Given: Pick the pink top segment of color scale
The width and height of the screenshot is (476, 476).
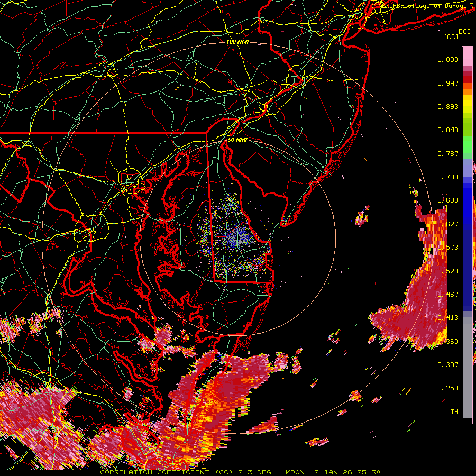Looking at the screenshot, I should click(467, 56).
